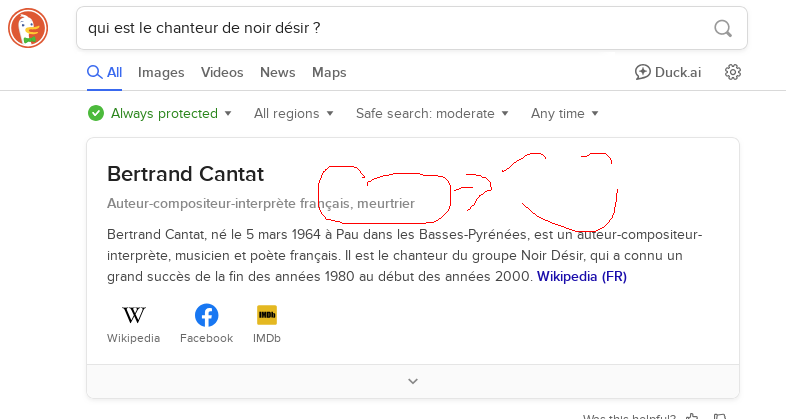The height and width of the screenshot is (419, 786).
Task: Click the green Always protected shield icon
Action: 96,113
